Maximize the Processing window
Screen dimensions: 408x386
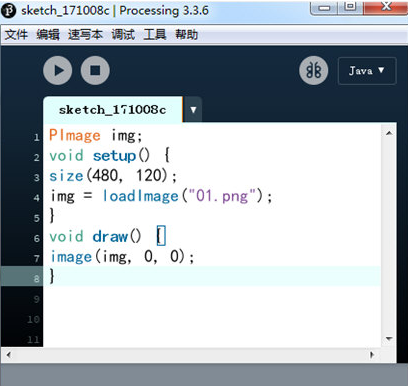click(350, 7)
